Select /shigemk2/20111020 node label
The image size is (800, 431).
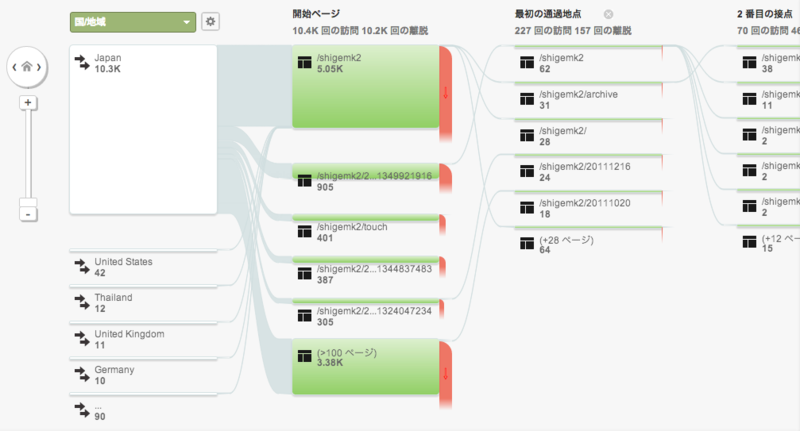[x=585, y=203]
